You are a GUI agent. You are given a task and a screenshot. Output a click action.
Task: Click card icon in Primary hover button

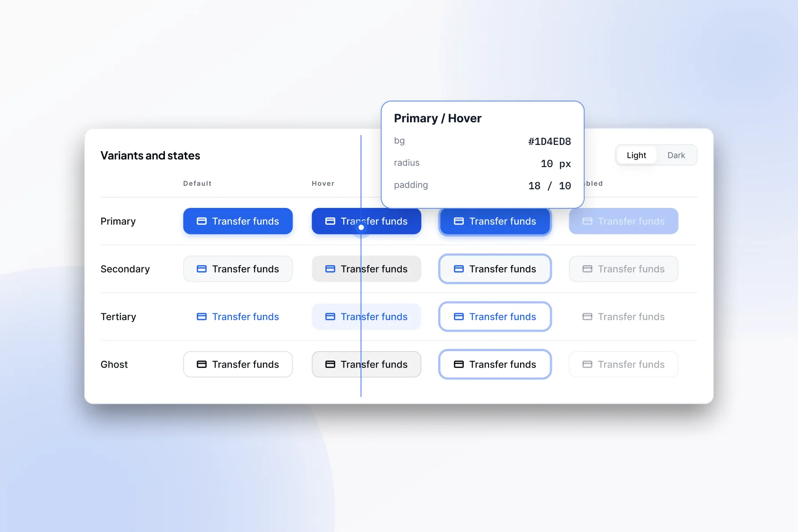330,221
